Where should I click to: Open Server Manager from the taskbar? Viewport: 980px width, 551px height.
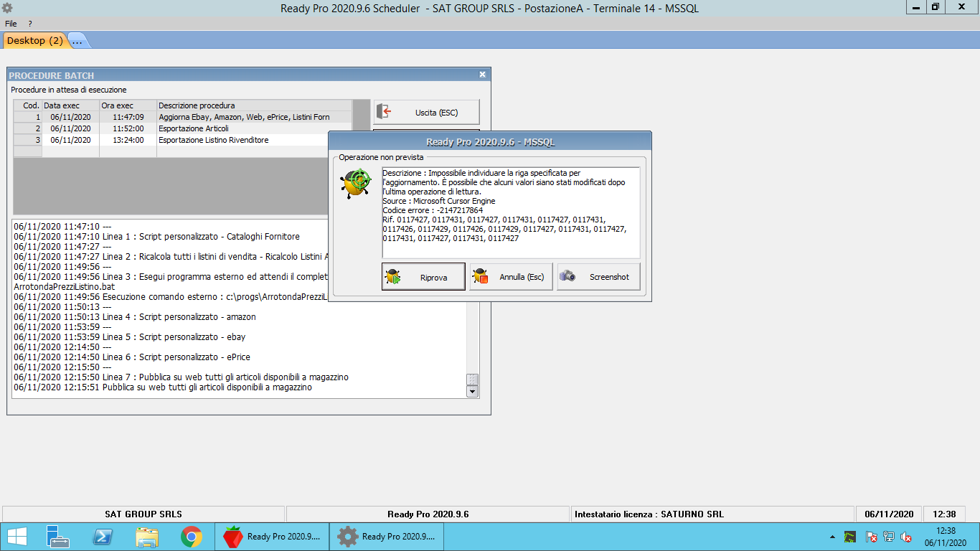coord(58,537)
